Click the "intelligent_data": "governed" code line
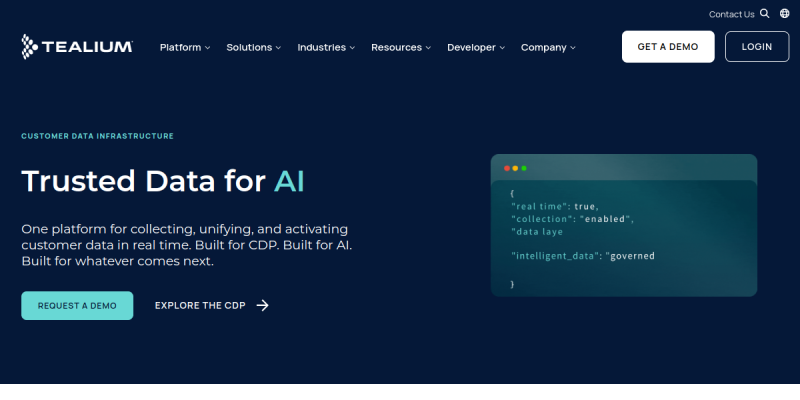 (x=583, y=256)
